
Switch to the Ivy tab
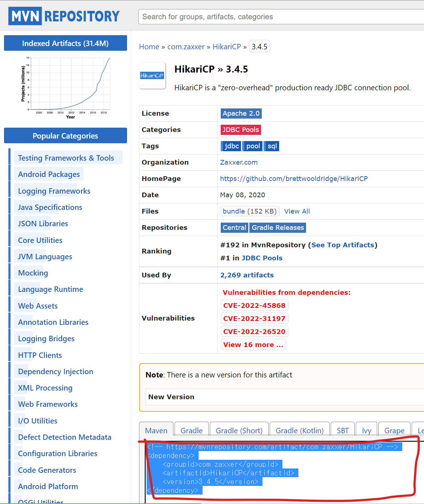point(367,430)
